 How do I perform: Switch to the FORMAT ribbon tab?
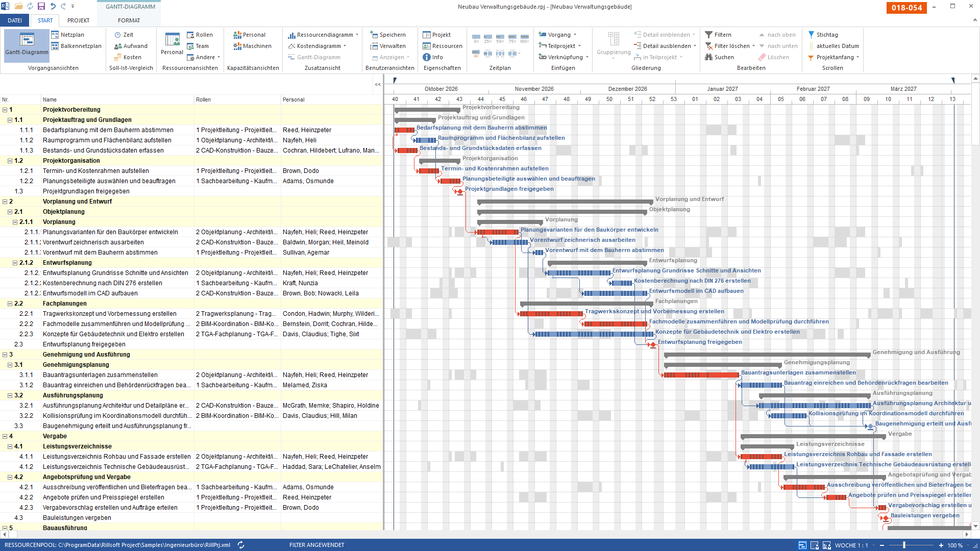[x=129, y=20]
